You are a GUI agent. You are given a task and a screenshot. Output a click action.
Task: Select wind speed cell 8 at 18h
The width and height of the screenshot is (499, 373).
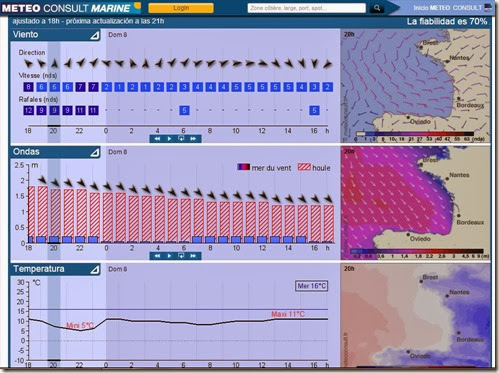coord(28,87)
